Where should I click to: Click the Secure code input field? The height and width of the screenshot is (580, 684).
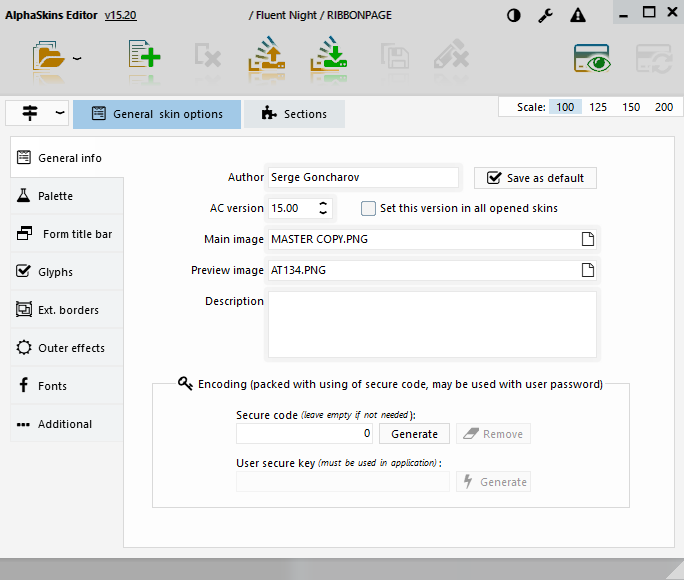[304, 433]
